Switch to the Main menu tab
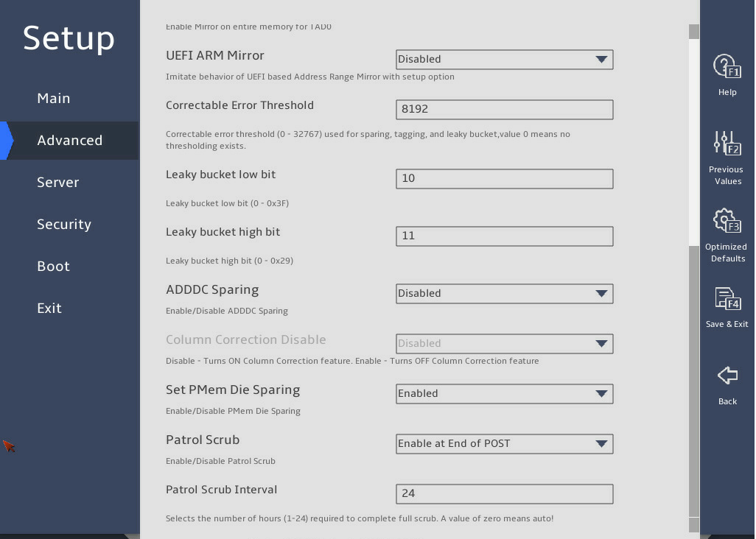The width and height of the screenshot is (756, 539). pyautogui.click(x=54, y=98)
